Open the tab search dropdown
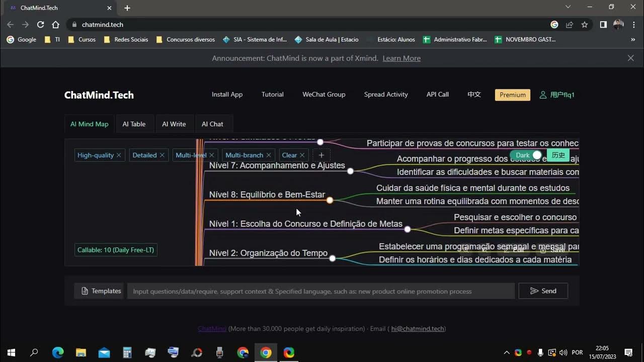644x362 pixels. 568,7
